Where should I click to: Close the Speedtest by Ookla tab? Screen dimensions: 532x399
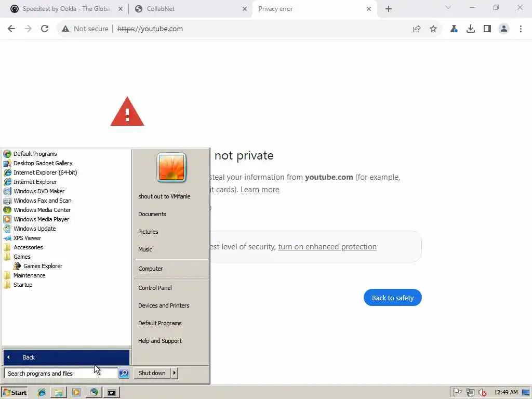click(x=121, y=9)
